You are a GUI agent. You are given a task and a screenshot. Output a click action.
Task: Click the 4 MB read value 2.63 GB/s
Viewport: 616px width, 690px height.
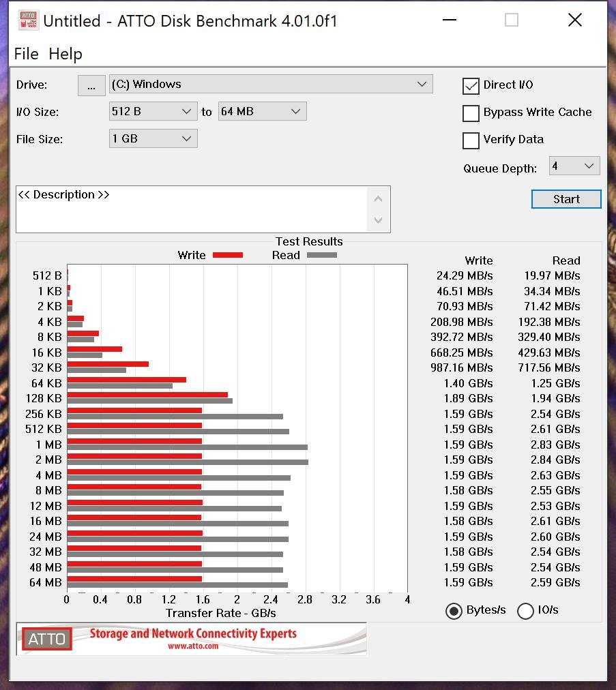coord(555,476)
